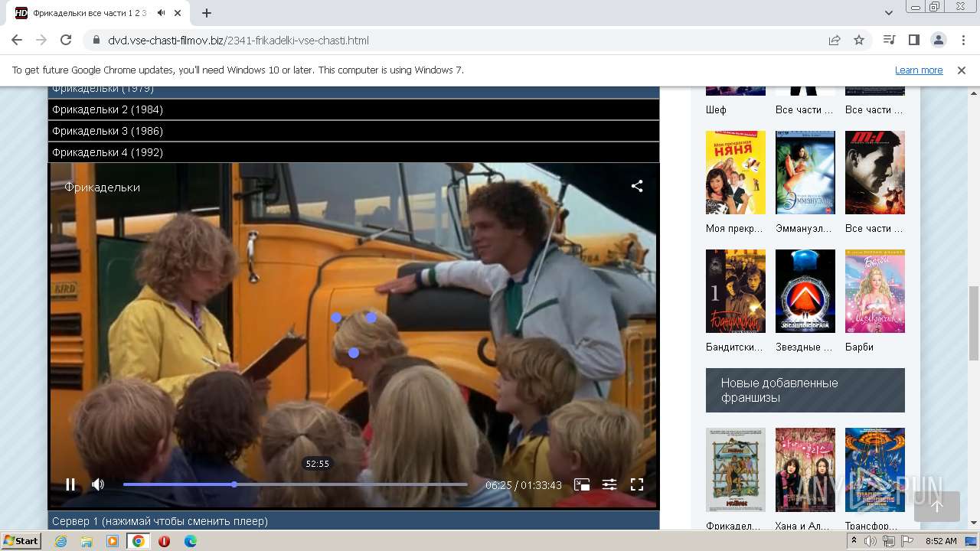Image resolution: width=980 pixels, height=551 pixels.
Task: Open Звездные врата poster
Action: click(x=805, y=291)
